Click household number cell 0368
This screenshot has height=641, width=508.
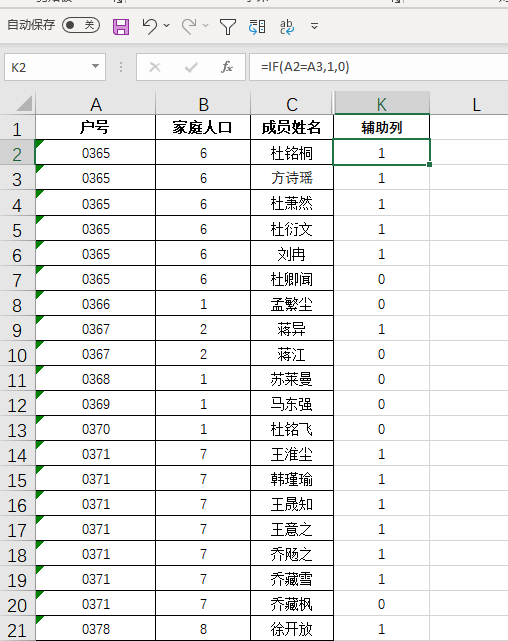[96, 379]
